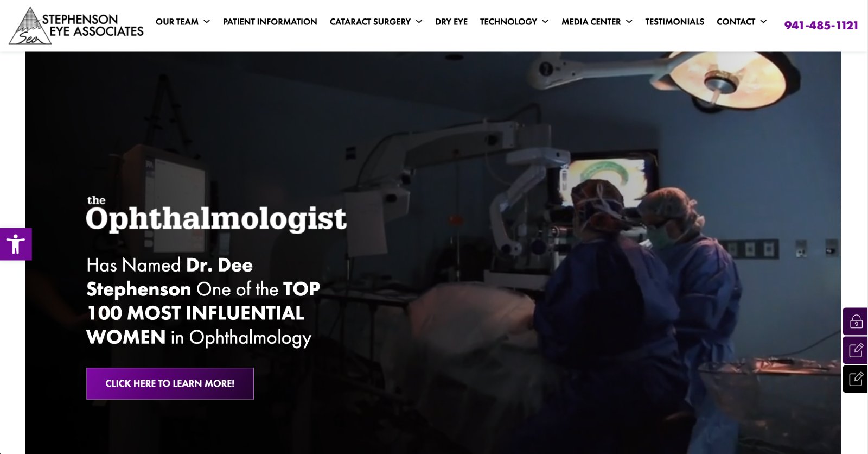Click the Contact menu label
This screenshot has height=454, width=868.
736,22
